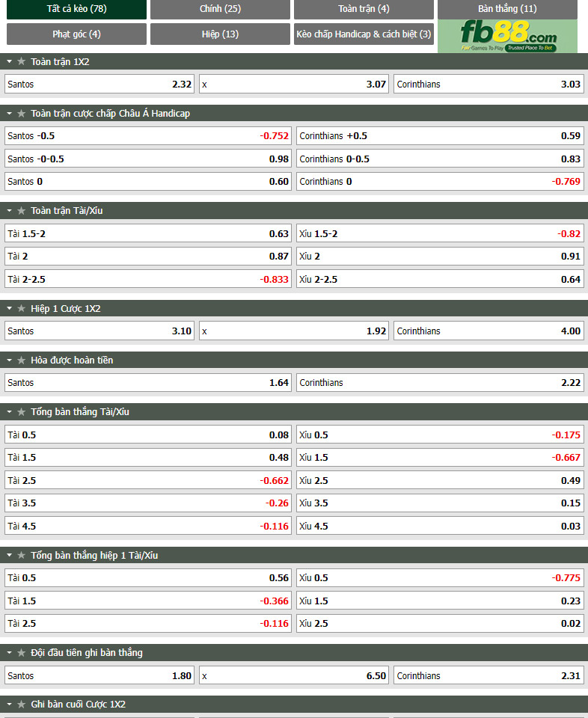This screenshot has width=588, height=718.
Task: Favorite the Tổng bàn thắng Tài/Xỉu section
Action: tap(21, 411)
